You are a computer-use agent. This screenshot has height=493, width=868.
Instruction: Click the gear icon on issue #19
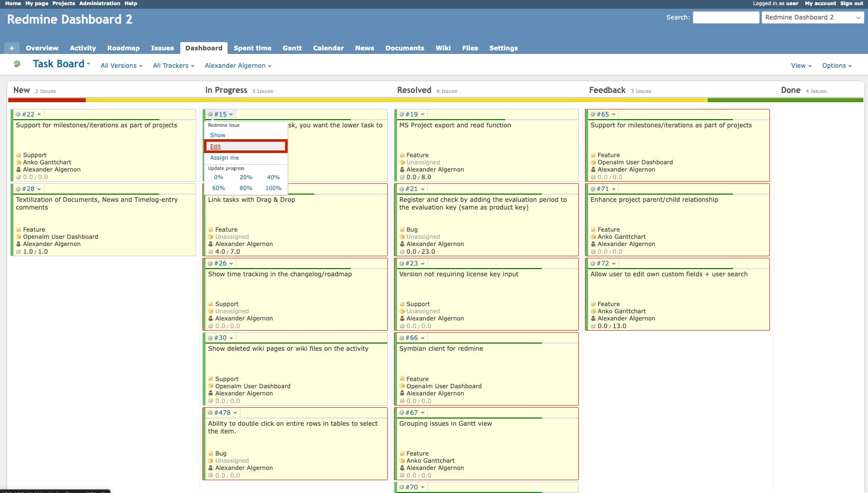pos(402,115)
